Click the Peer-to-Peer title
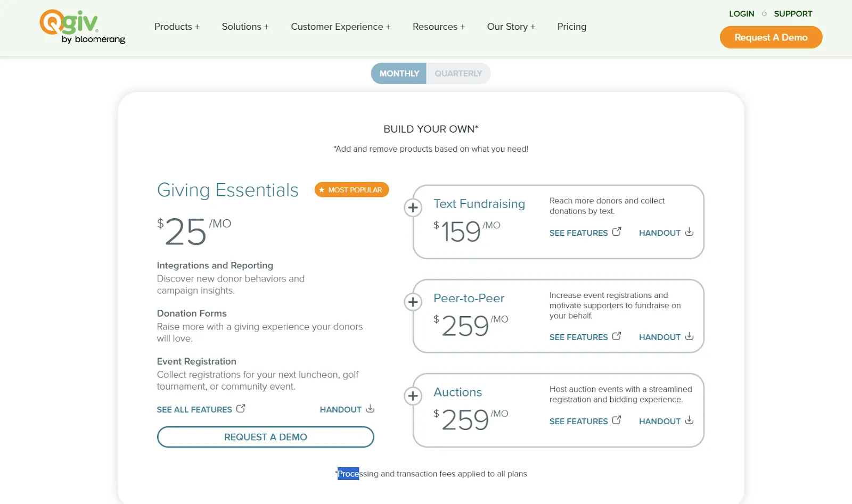The image size is (852, 504). pyautogui.click(x=469, y=298)
